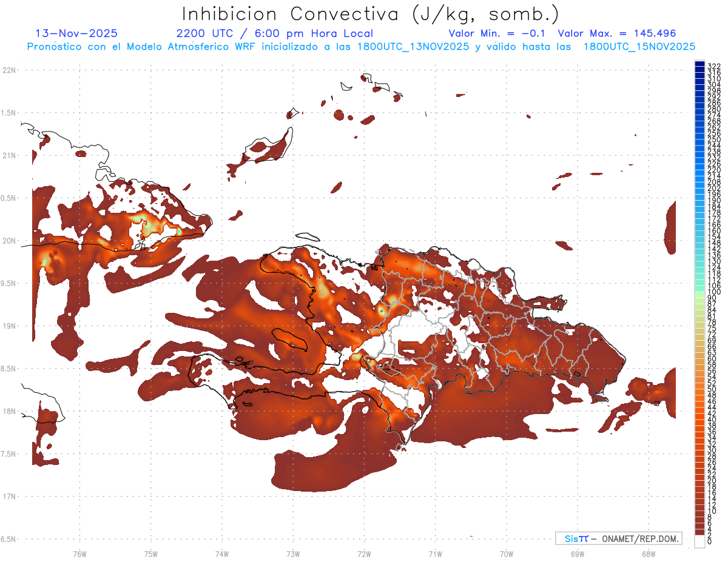Image resolution: width=728 pixels, height=562 pixels.
Task: Click the colorbar value '100'
Action: [x=714, y=292]
